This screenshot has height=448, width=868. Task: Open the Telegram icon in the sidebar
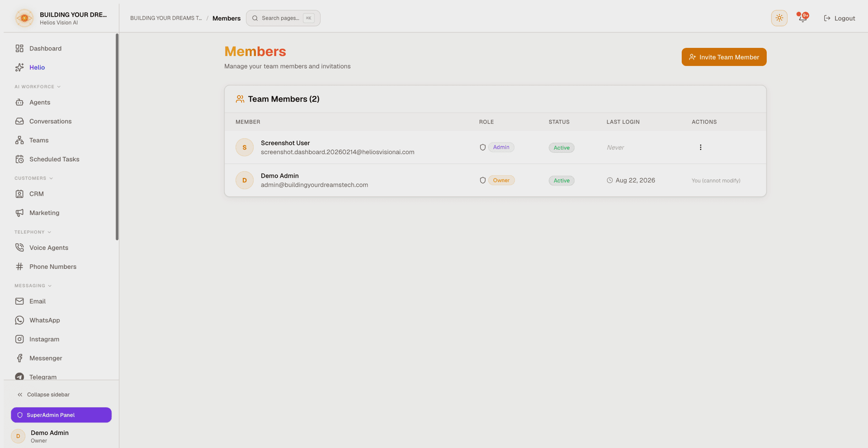pos(19,377)
